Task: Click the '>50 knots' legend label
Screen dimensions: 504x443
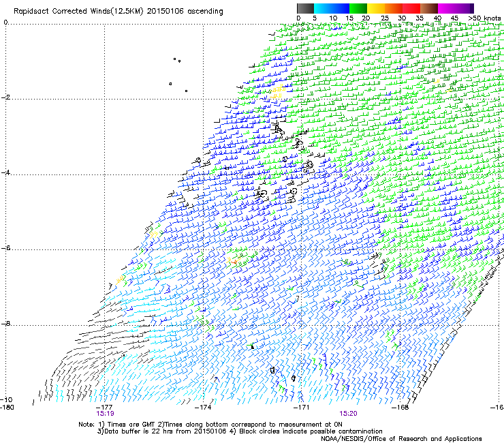Action: tap(484, 18)
